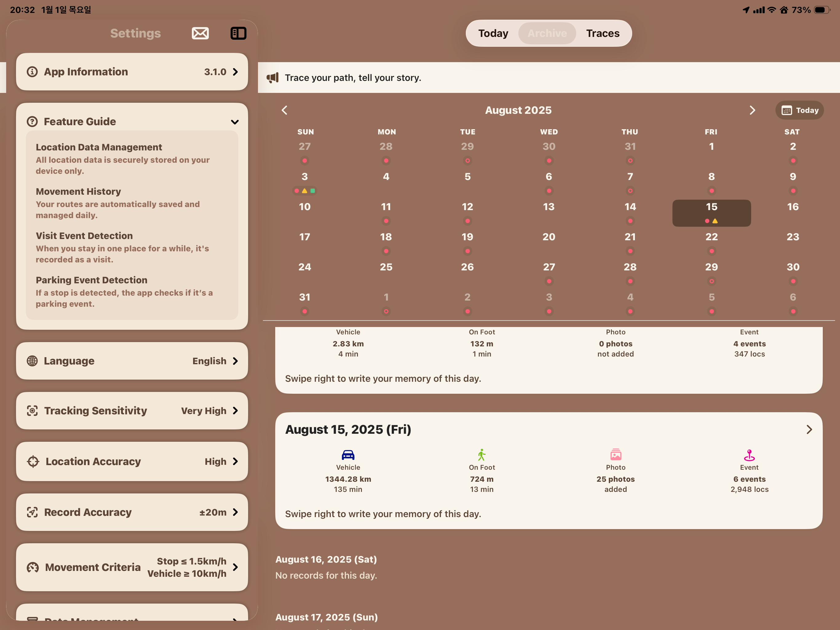Click the magenta Event pin icon

click(x=749, y=455)
